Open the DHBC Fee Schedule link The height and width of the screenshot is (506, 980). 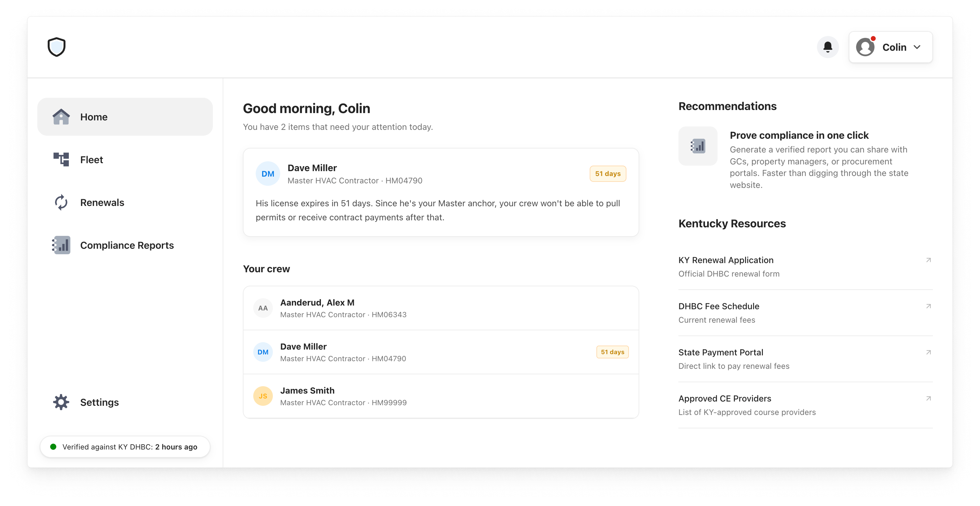tap(805, 313)
